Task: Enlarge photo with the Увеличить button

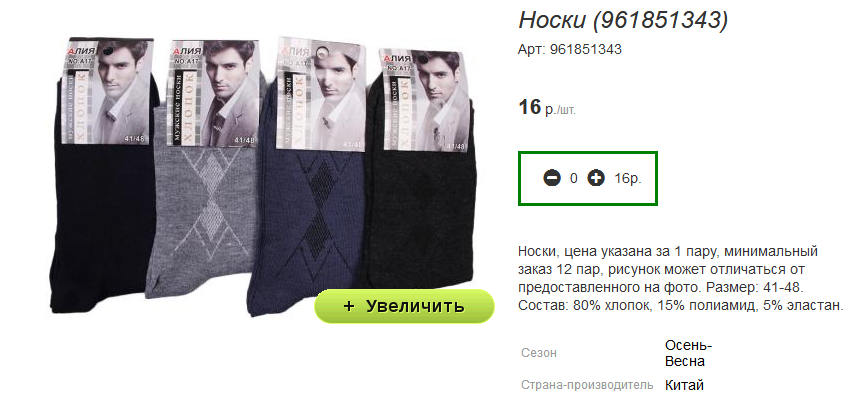Action: coord(404,306)
